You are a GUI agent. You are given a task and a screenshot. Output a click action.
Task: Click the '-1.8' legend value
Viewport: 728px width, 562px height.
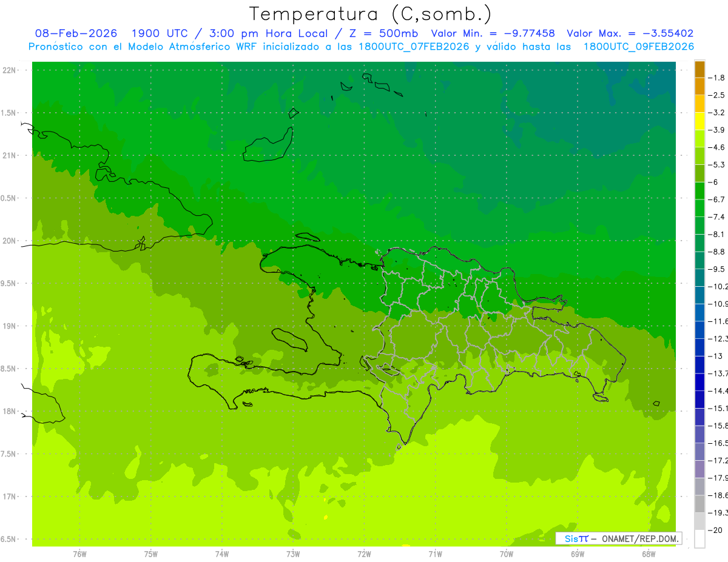click(717, 78)
